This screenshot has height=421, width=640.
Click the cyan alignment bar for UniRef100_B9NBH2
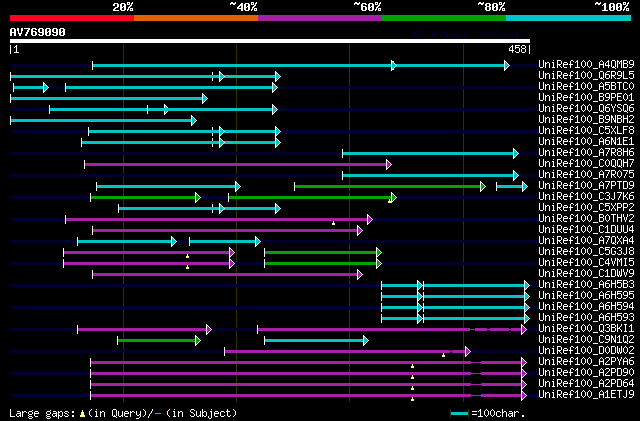tap(104, 120)
